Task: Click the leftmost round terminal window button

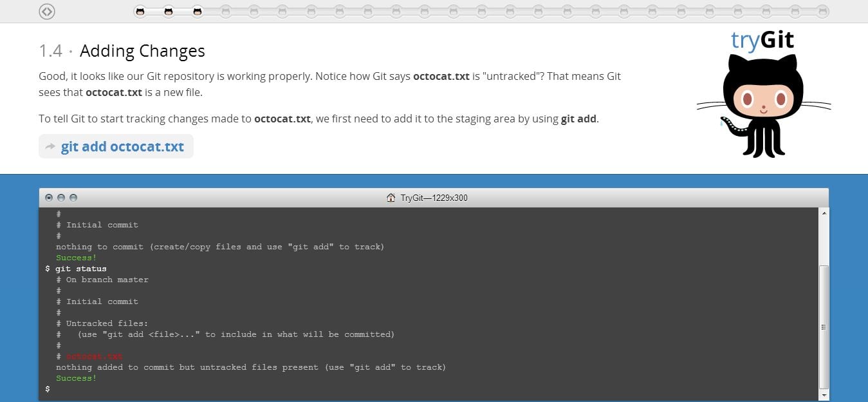Action: (49, 198)
